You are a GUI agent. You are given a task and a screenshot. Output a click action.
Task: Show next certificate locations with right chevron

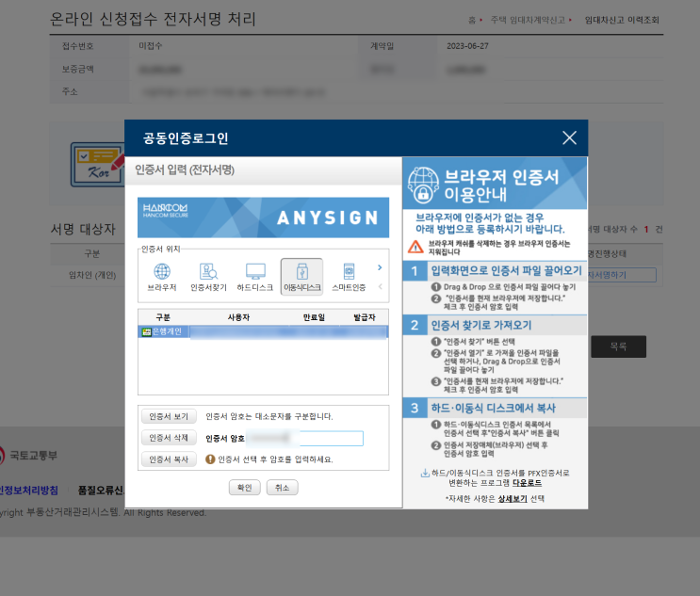pyautogui.click(x=380, y=267)
